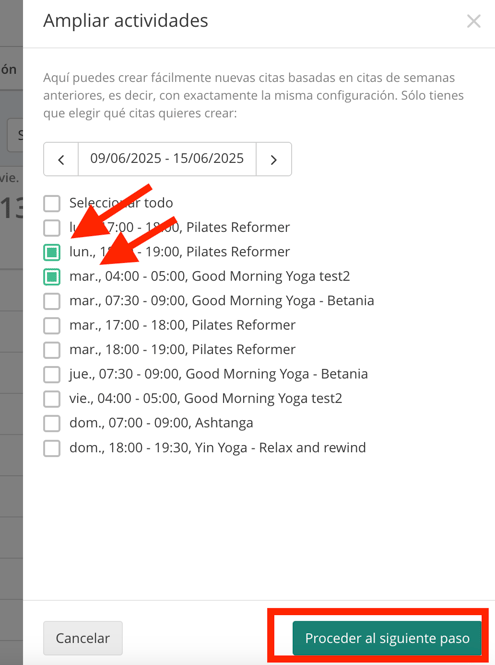Check vie. 04:00 Good Morning Yoga test2

point(52,399)
